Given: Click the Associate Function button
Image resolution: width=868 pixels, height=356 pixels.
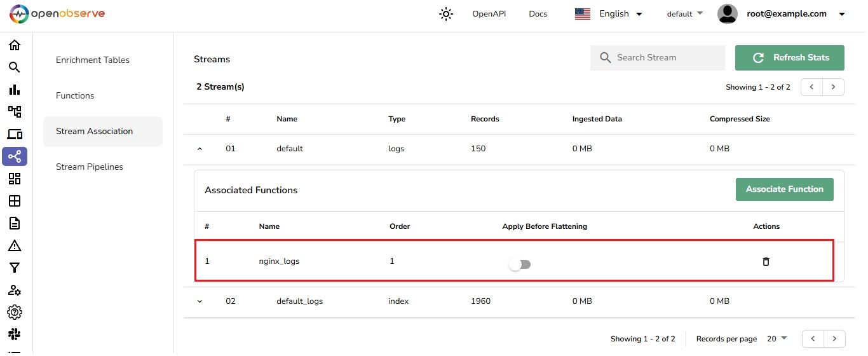Looking at the screenshot, I should pos(784,189).
